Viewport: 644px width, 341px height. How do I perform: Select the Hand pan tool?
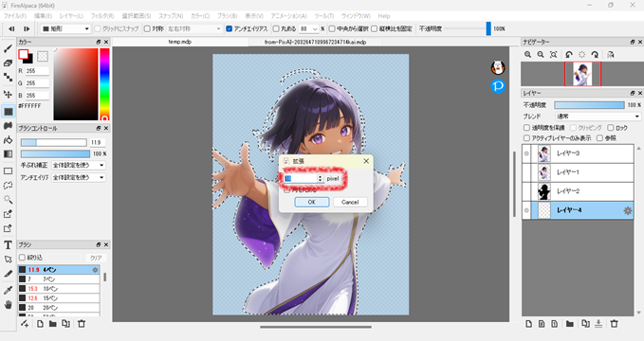[8, 304]
